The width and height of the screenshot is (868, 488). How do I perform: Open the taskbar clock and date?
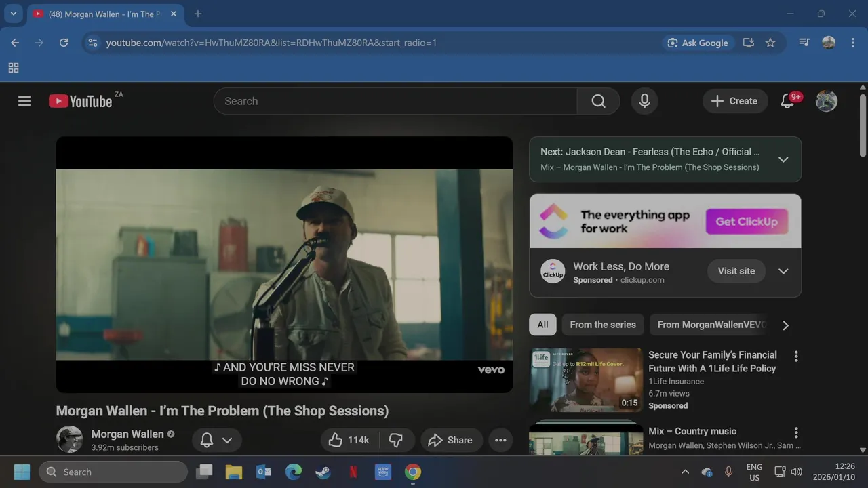click(x=834, y=472)
